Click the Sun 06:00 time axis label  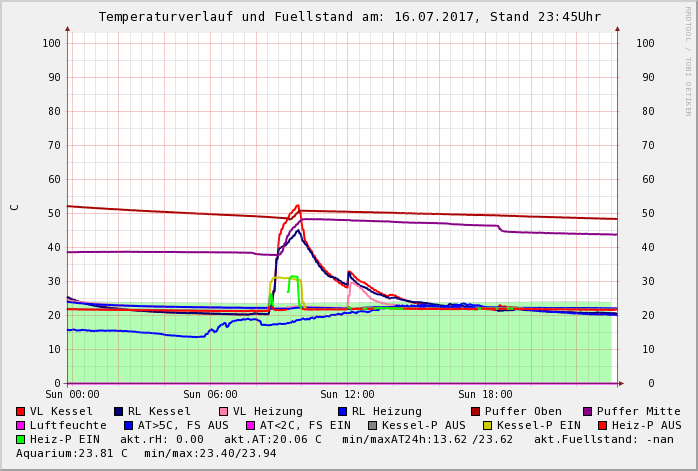point(209,395)
